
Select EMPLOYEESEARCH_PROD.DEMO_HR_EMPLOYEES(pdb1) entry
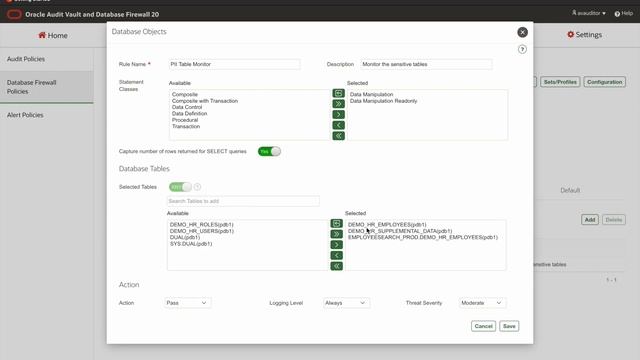tap(423, 237)
